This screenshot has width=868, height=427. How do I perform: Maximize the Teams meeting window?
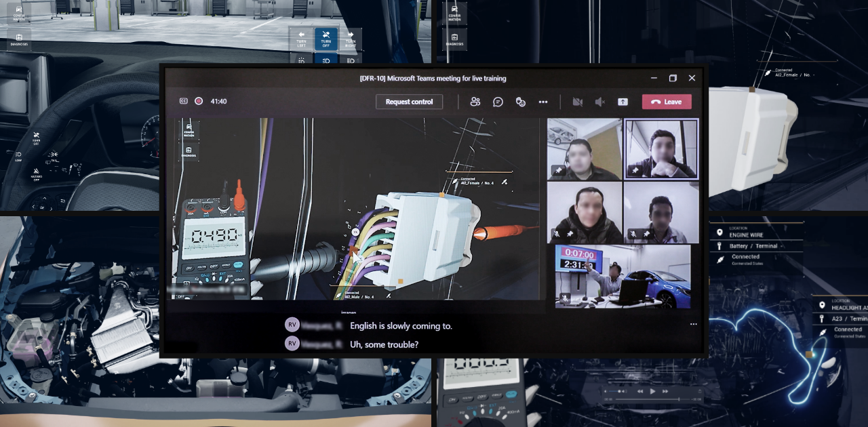(x=673, y=78)
